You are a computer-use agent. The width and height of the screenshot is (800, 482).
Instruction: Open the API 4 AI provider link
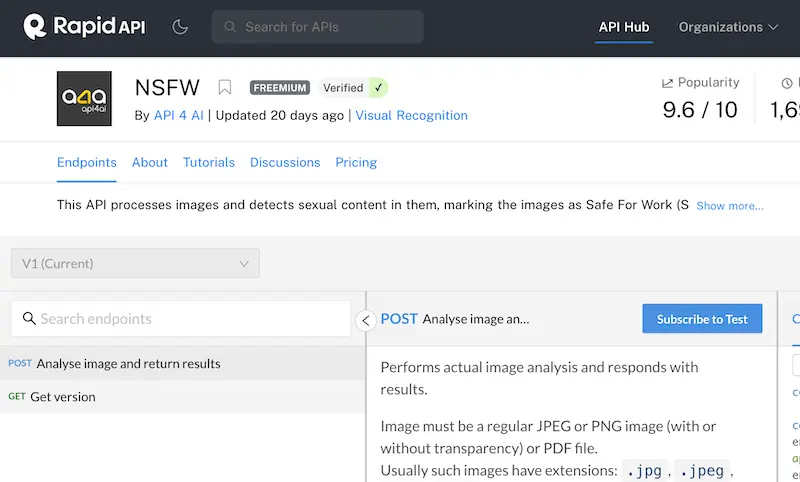click(179, 115)
